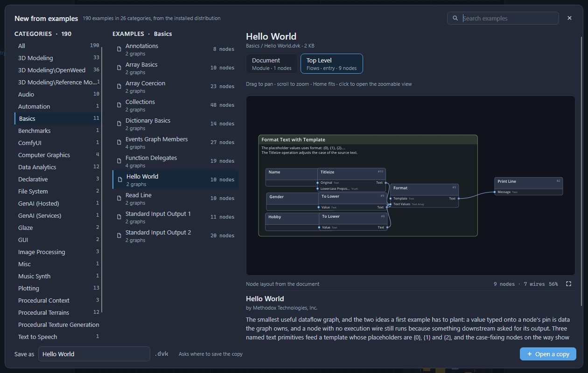Close the New from examples dialog

pyautogui.click(x=569, y=18)
